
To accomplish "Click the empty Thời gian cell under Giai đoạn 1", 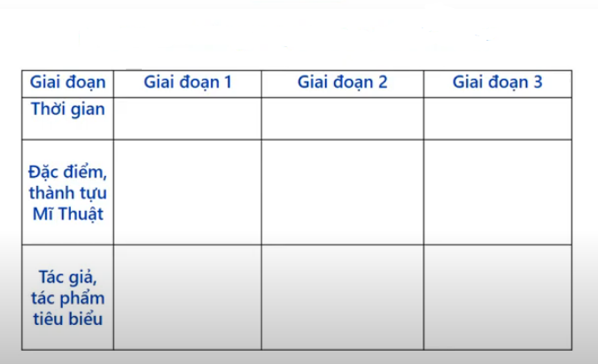I will (187, 118).
